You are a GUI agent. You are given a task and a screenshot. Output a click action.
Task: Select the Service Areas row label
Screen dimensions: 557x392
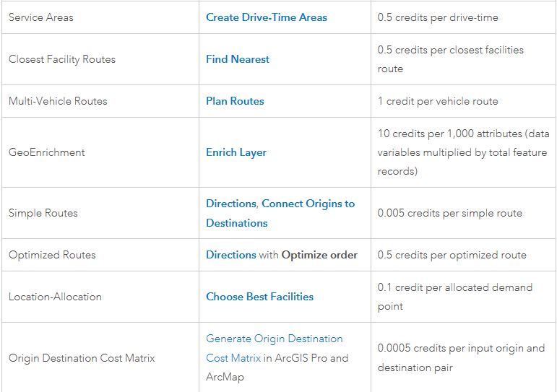tap(40, 17)
